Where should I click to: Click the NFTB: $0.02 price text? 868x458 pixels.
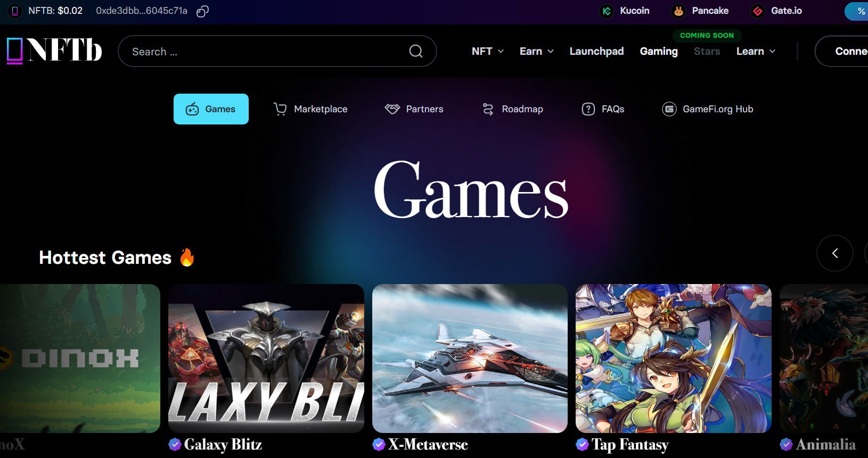coord(55,11)
